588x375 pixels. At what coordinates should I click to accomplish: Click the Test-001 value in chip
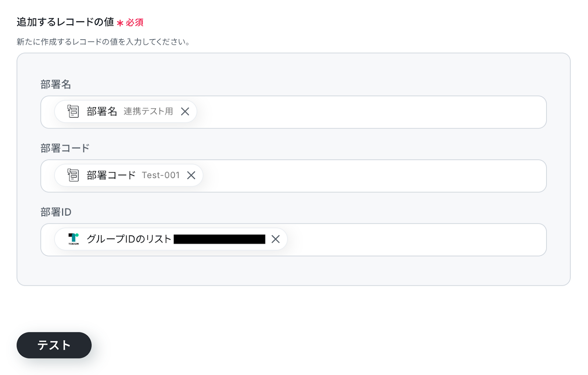[x=161, y=175]
